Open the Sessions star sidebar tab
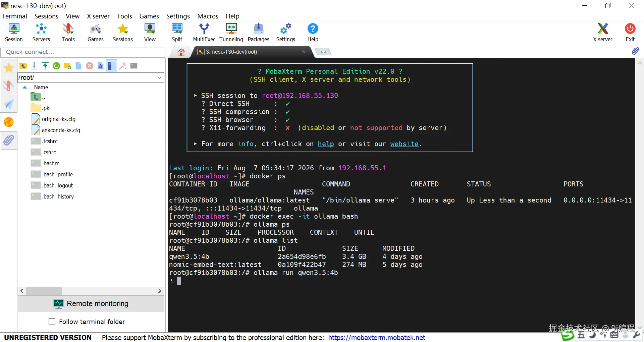 (9, 68)
